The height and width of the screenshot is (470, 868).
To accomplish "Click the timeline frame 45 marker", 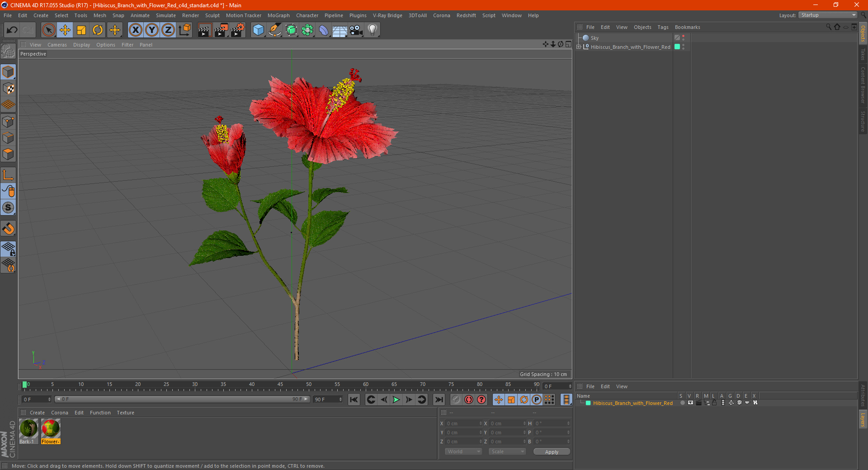I will [280, 385].
